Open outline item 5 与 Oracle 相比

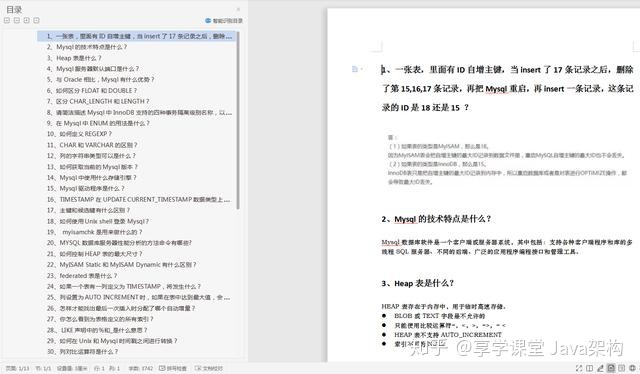[x=100, y=80]
